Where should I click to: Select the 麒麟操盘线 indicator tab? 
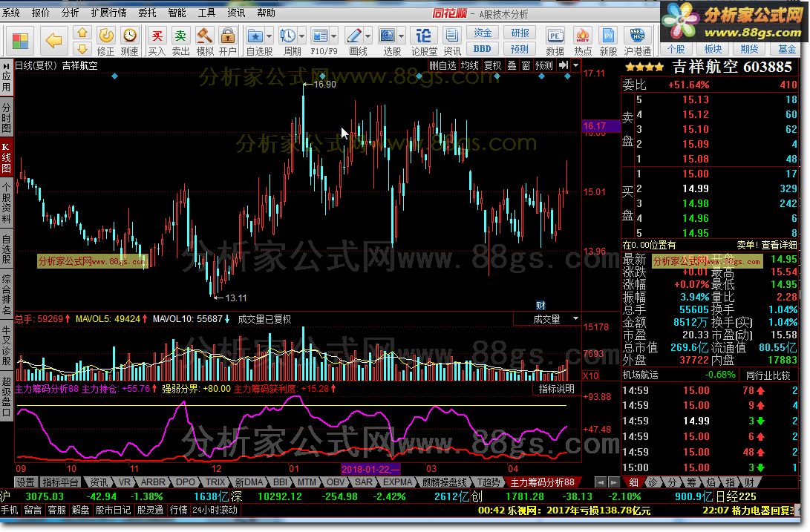(444, 482)
